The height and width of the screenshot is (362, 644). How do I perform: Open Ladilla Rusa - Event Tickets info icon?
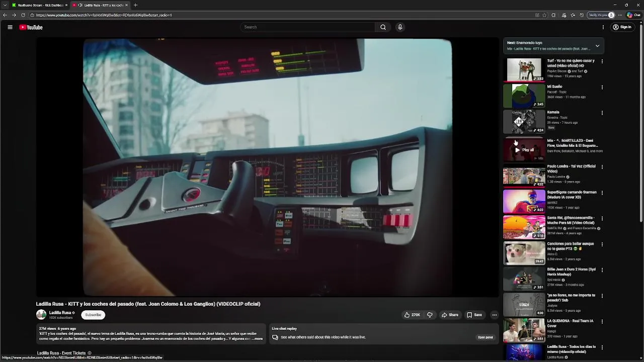click(90, 353)
